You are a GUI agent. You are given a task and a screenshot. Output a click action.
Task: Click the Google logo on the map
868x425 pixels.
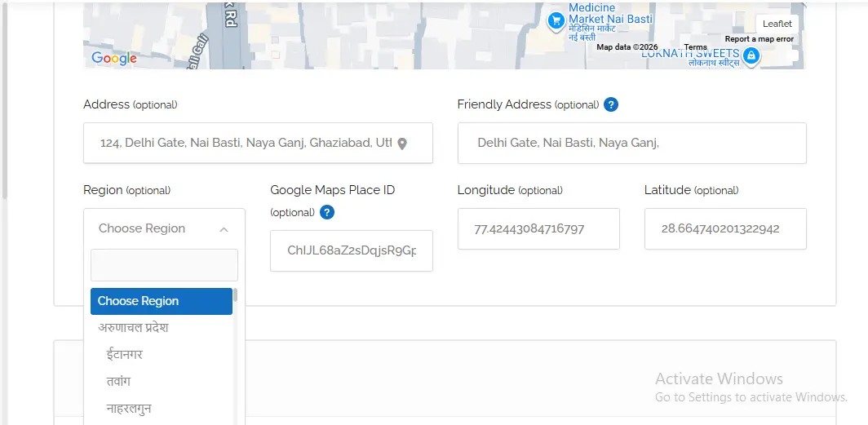coord(114,58)
